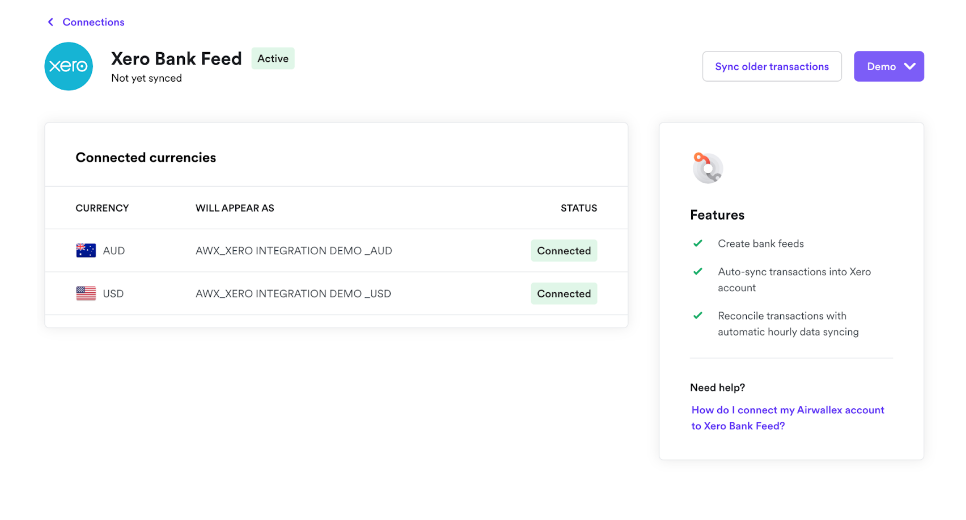This screenshot has width=966, height=520.
Task: Click the WILL APPEAR AS column header
Action: [x=235, y=208]
